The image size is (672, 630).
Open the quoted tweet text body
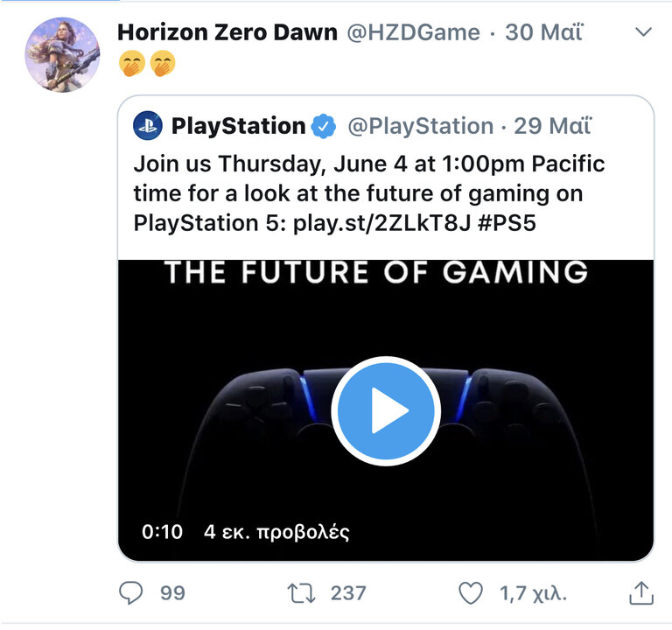[368, 193]
